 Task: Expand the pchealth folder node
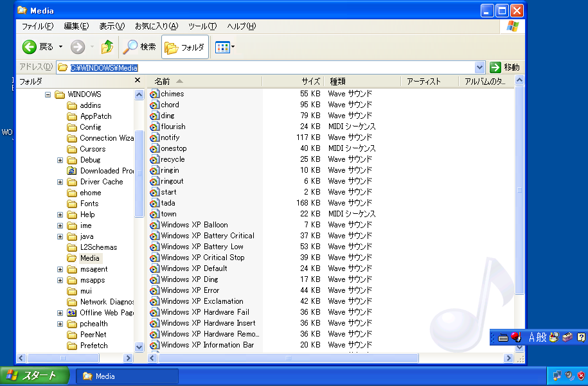click(60, 324)
